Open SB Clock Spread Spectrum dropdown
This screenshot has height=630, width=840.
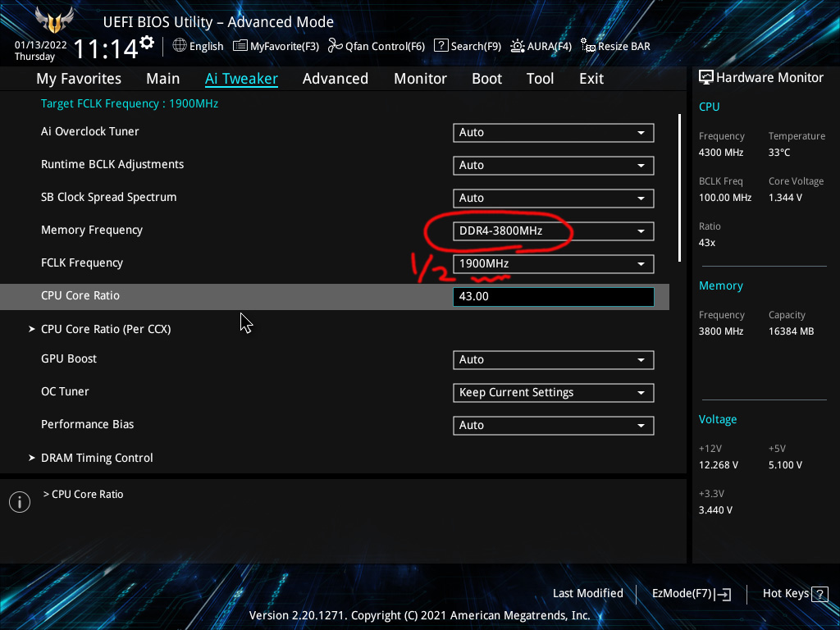(x=554, y=199)
